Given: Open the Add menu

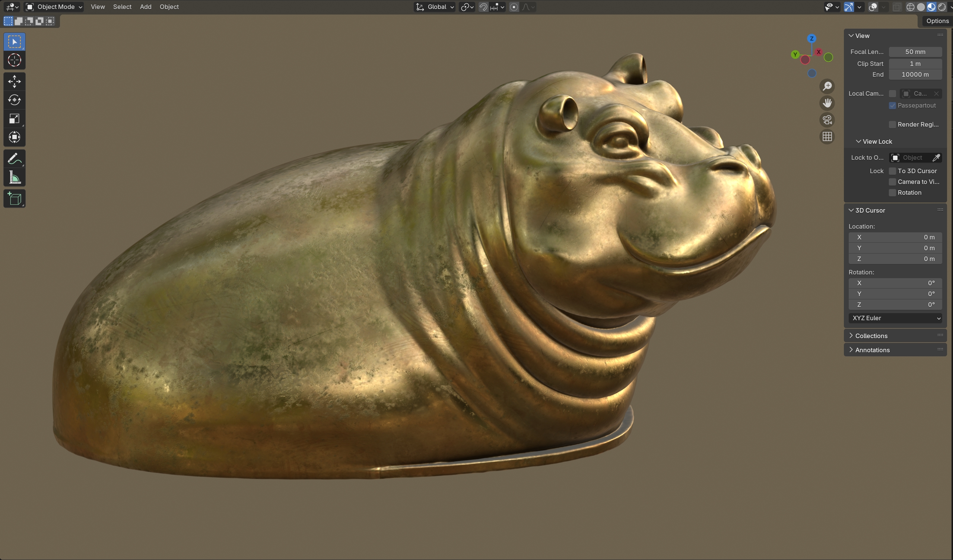Looking at the screenshot, I should (x=146, y=7).
